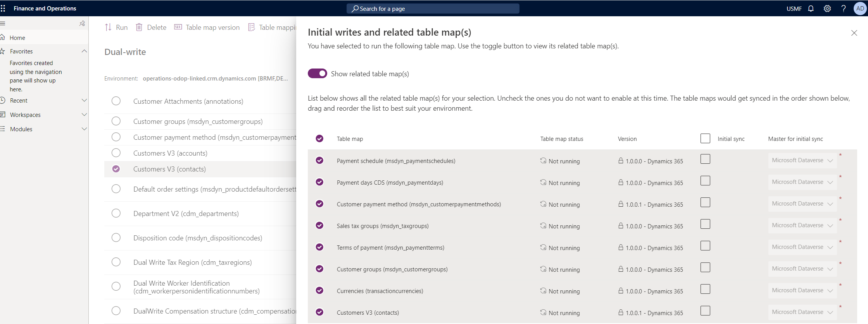The image size is (868, 324).
Task: Check Initial sync for Payment schedule
Action: (x=705, y=159)
